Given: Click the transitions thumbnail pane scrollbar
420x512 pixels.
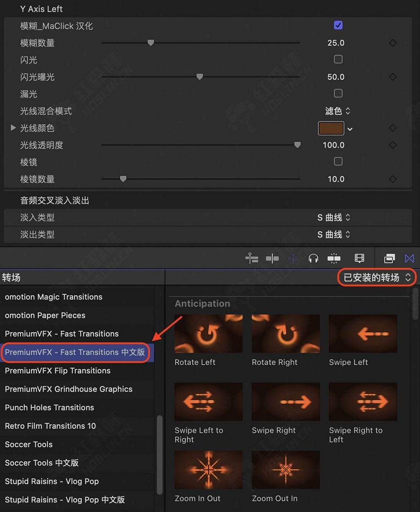Looking at the screenshot, I should click(x=415, y=304).
